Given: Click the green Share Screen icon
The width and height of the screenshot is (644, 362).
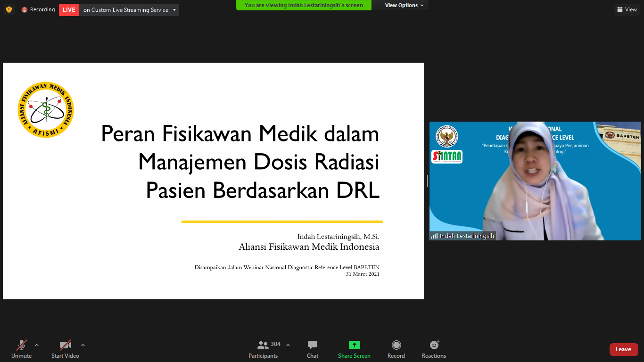Looking at the screenshot, I should pos(354,345).
